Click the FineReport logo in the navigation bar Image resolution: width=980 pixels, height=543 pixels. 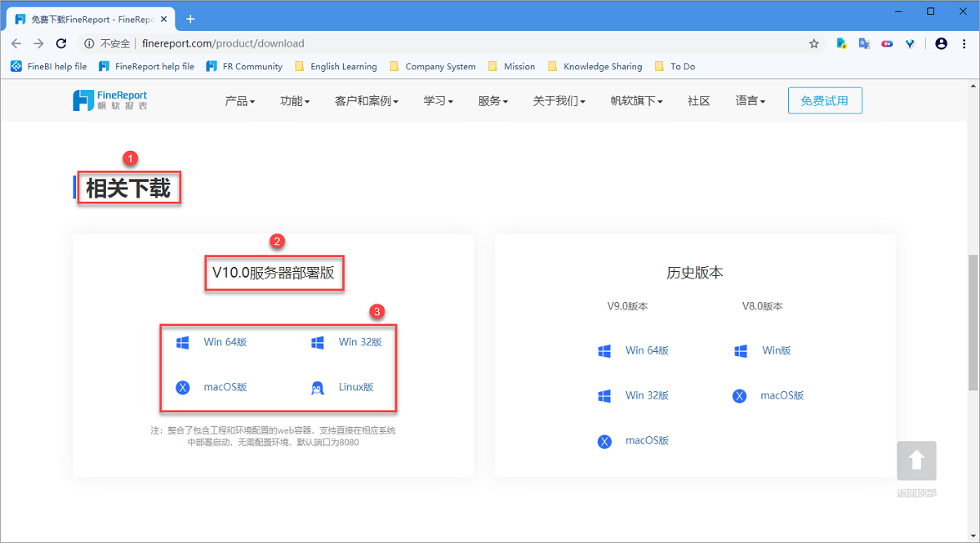tap(110, 100)
